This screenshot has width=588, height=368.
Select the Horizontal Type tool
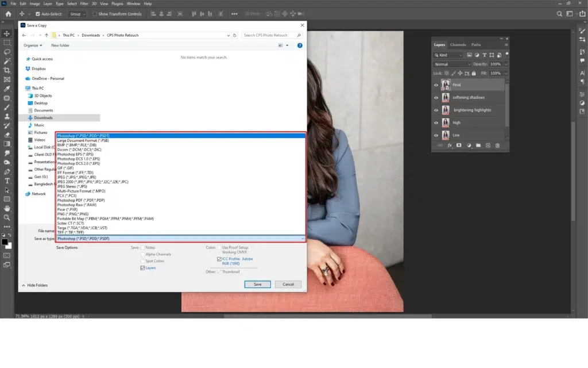[x=7, y=181]
